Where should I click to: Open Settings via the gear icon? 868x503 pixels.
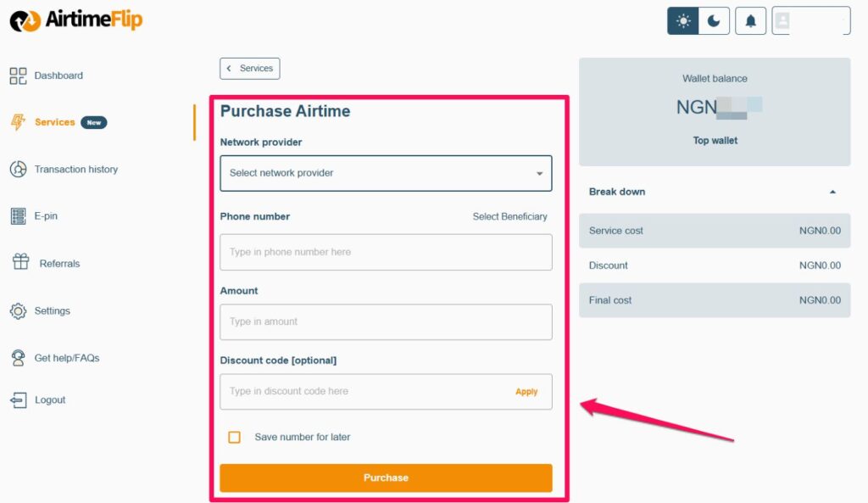(19, 310)
